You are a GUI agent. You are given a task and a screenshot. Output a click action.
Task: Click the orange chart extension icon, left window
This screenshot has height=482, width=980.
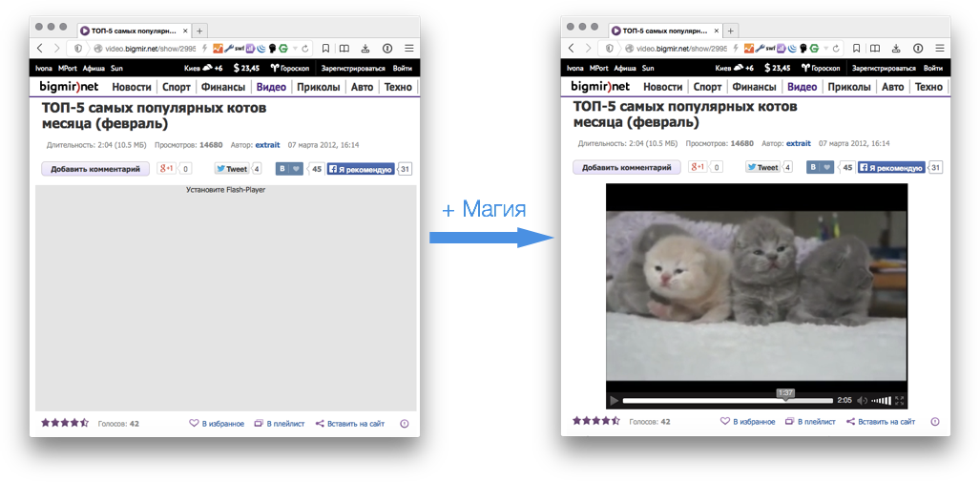[218, 48]
